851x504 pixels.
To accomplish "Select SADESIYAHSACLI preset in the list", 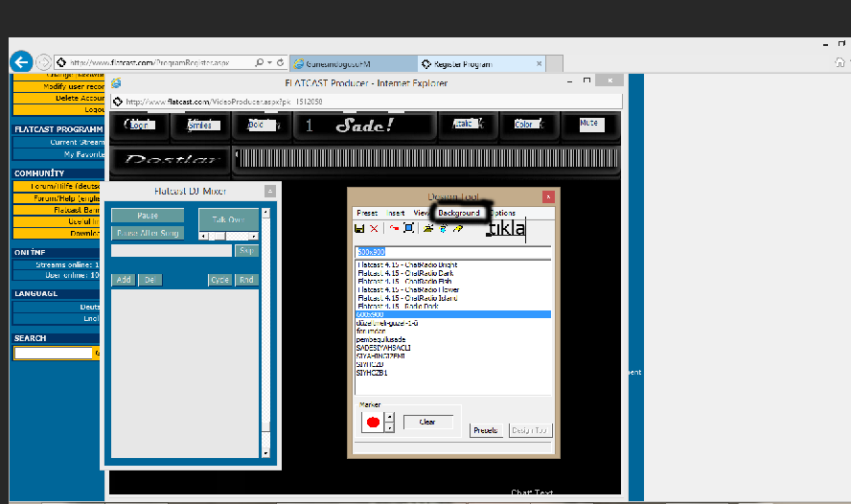I will (x=380, y=348).
